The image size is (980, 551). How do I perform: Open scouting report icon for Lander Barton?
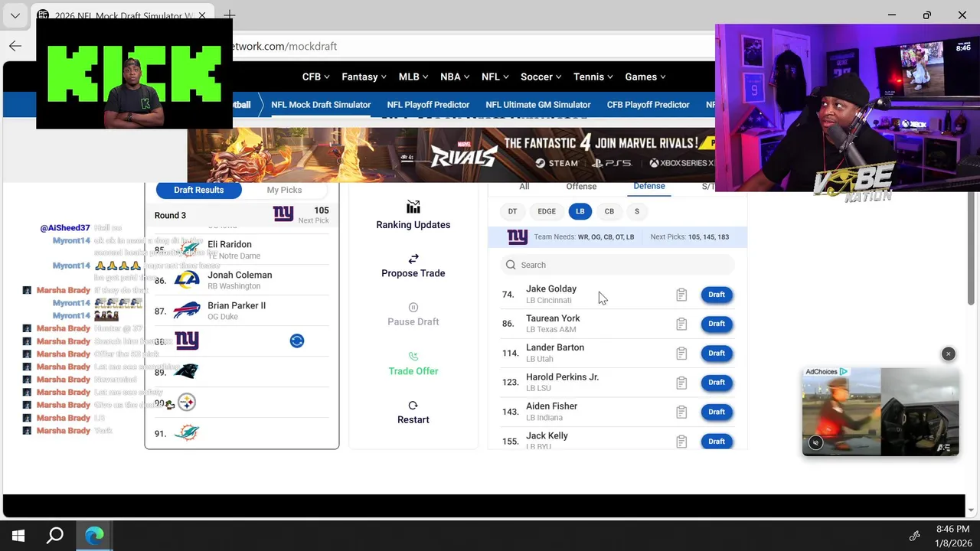click(681, 353)
